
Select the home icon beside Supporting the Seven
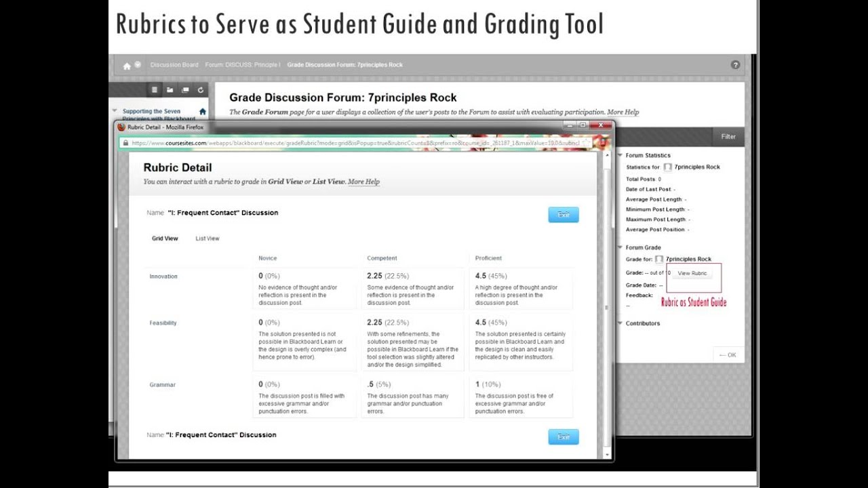click(x=203, y=112)
